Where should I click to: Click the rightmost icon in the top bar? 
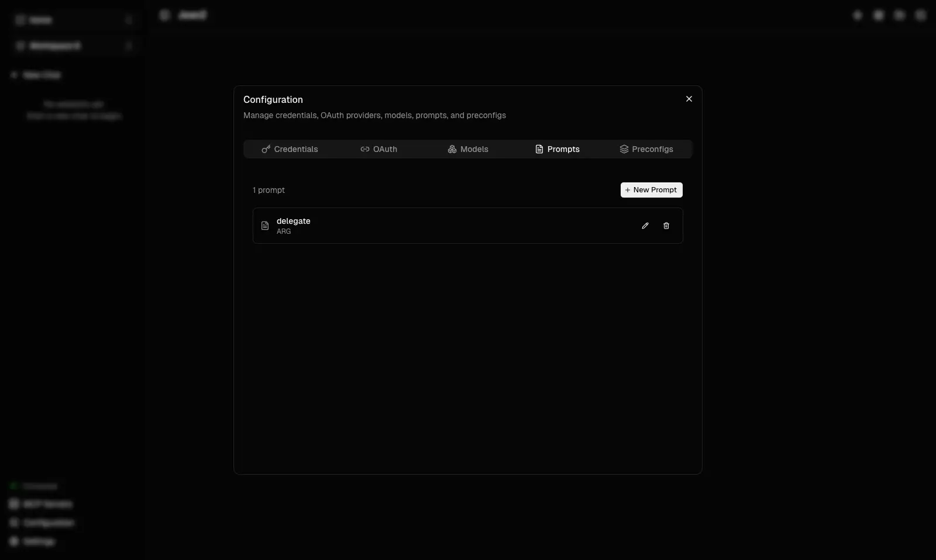coord(920,15)
